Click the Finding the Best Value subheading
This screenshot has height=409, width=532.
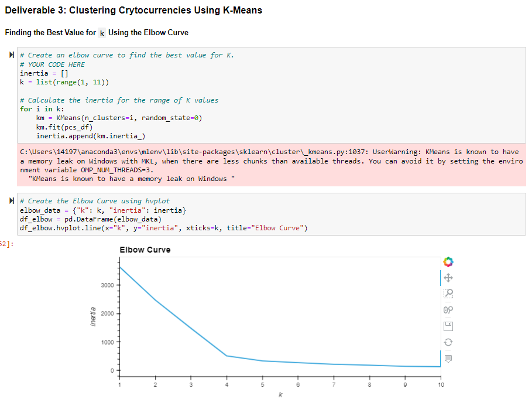point(97,33)
